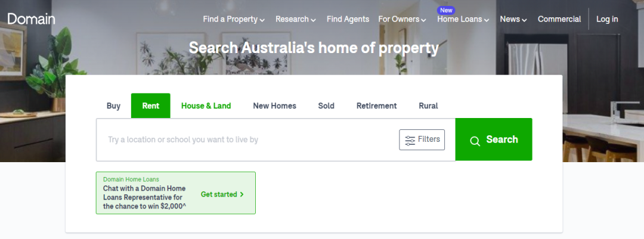Expand the Research dropdown chevron
The width and height of the screenshot is (644, 239).
[x=314, y=20]
